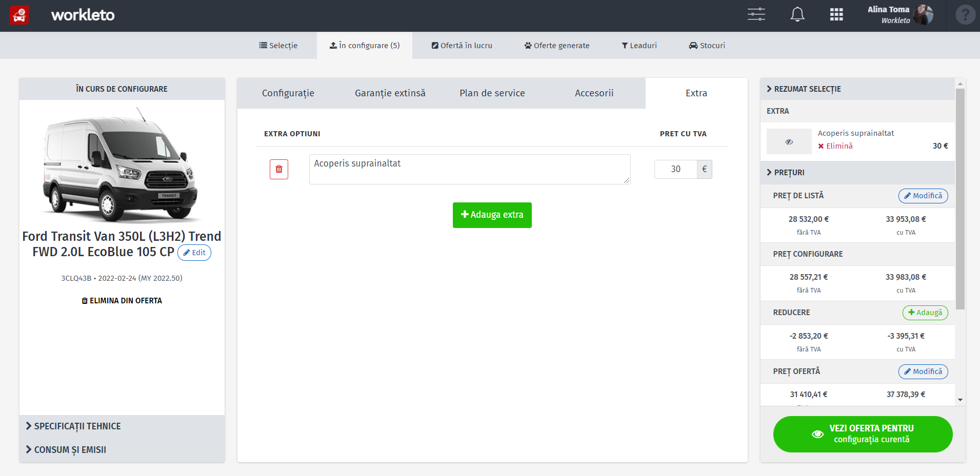Click Alina Toma's profile avatar
Image resolution: width=980 pixels, height=476 pixels.
click(923, 15)
